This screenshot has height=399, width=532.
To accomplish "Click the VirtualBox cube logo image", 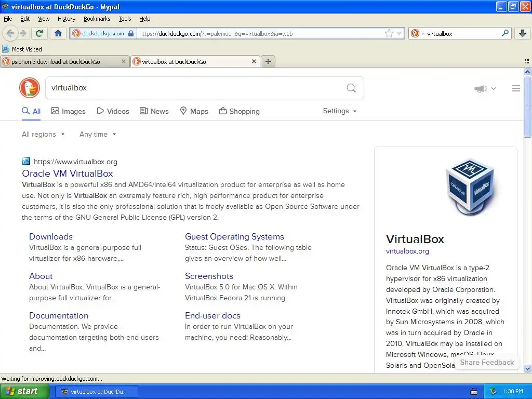I will coord(471,188).
